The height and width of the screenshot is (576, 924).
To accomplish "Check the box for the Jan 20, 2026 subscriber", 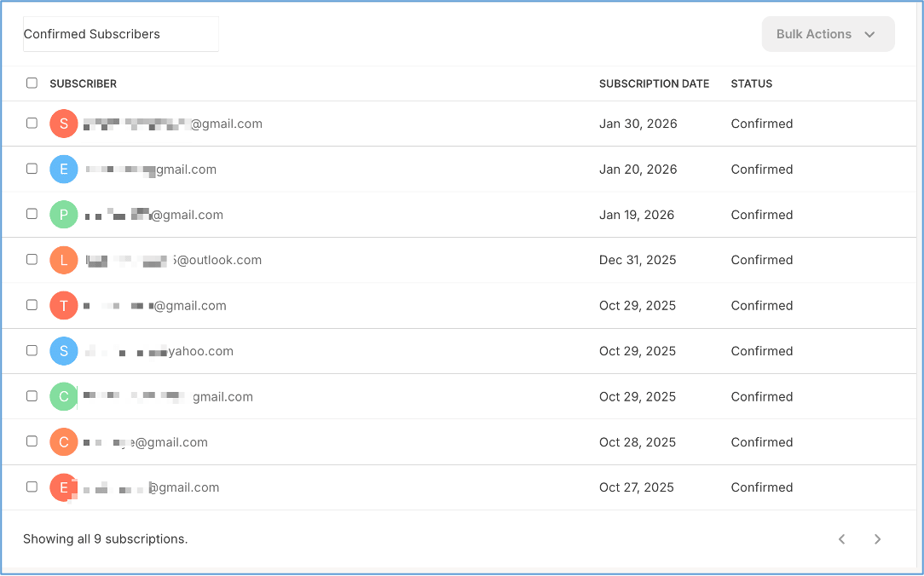I will coord(32,169).
